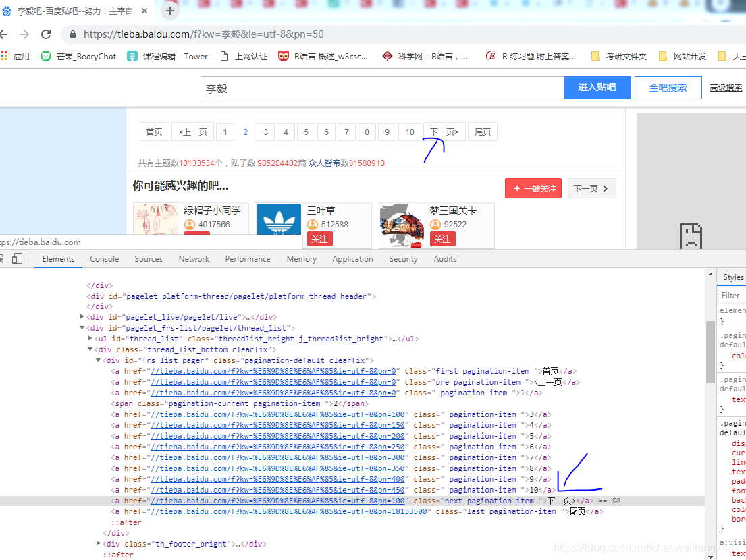The height and width of the screenshot is (560, 746).
Task: Click the 三叶草 adidas logo thumbnail
Action: coord(279,219)
